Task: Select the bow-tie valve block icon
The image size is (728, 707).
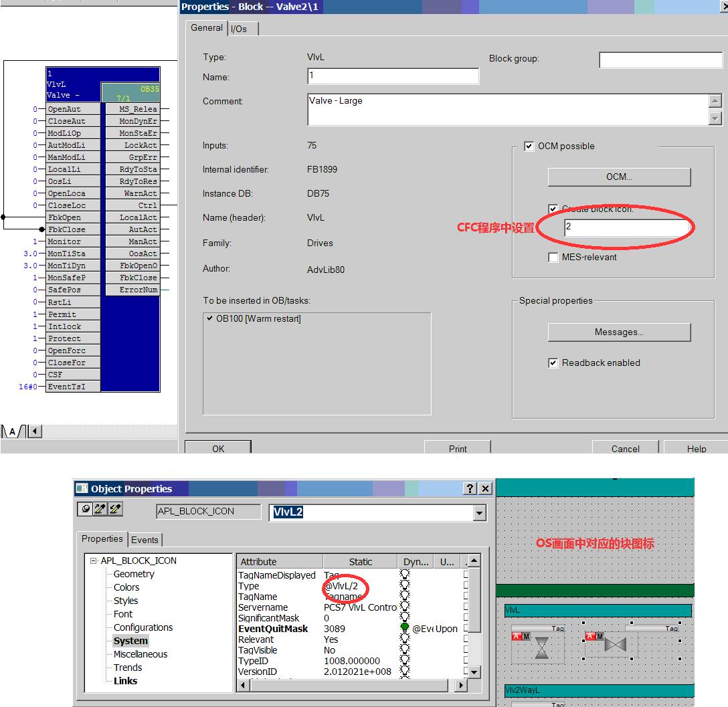Action: point(615,645)
